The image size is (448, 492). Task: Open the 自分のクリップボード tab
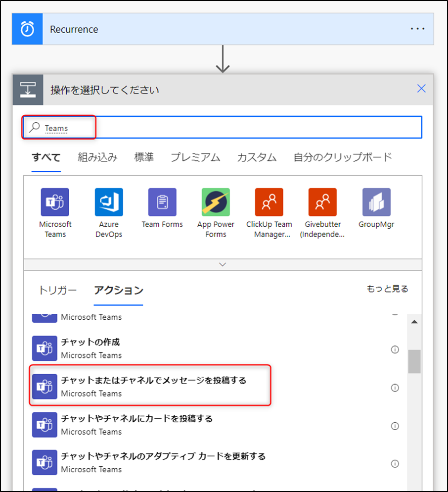[x=343, y=157]
